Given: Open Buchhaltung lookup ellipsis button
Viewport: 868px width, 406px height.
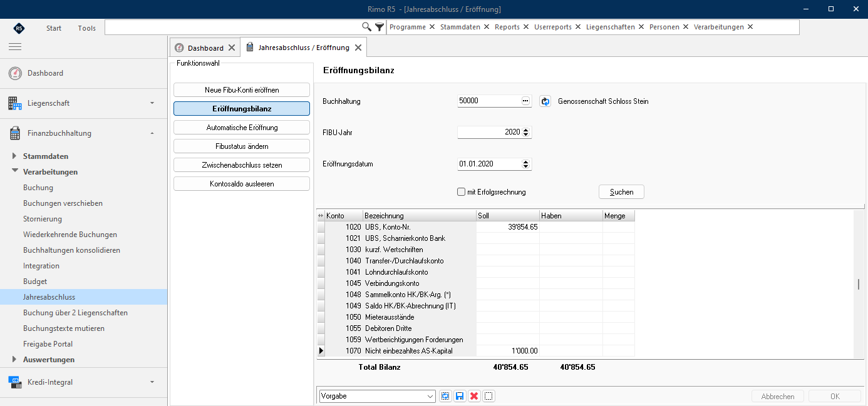Looking at the screenshot, I should [525, 101].
